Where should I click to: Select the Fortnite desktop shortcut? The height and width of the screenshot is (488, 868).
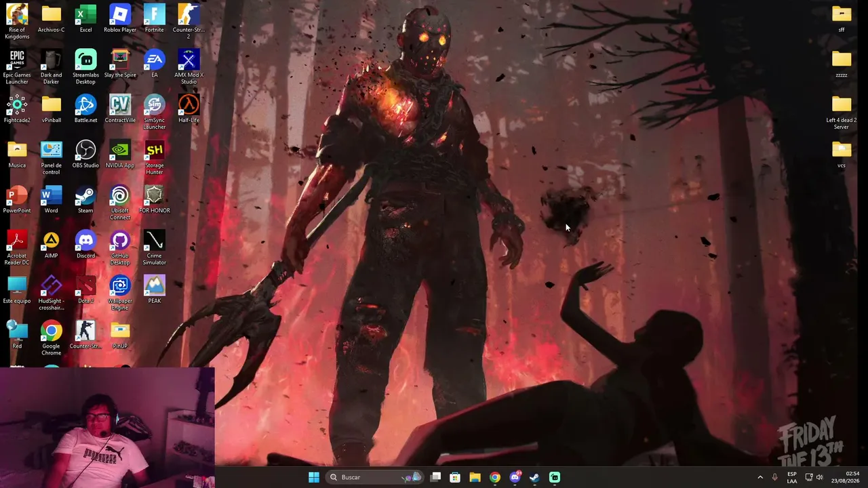[x=154, y=18]
